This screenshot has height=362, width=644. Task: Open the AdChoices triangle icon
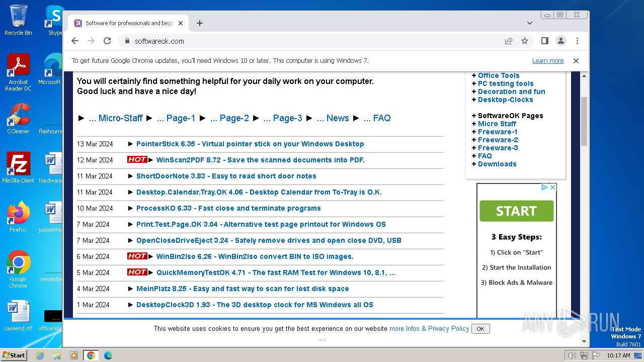coord(544,187)
